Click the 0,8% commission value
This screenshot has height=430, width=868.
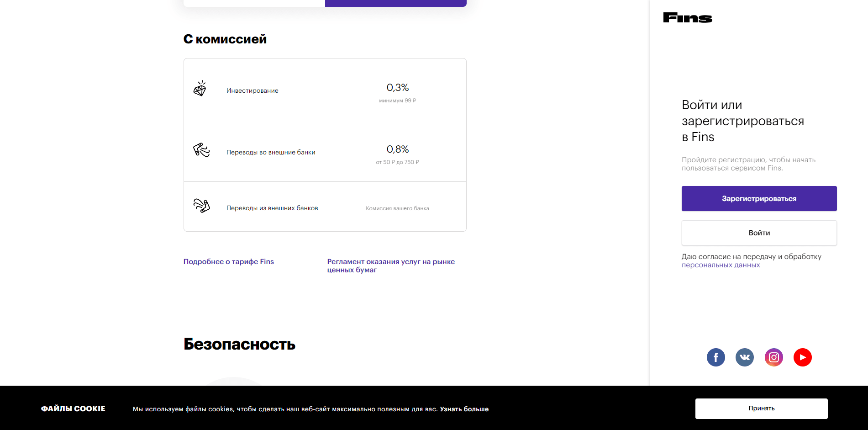click(x=398, y=149)
